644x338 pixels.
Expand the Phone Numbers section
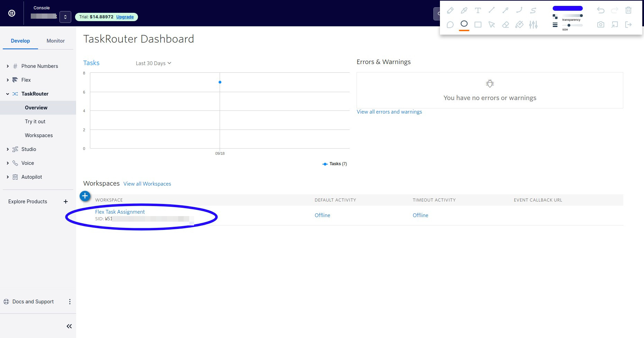tap(8, 66)
